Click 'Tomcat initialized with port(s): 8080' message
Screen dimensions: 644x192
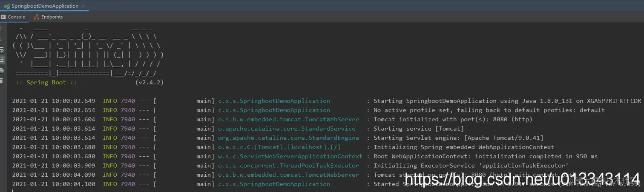pos(453,120)
